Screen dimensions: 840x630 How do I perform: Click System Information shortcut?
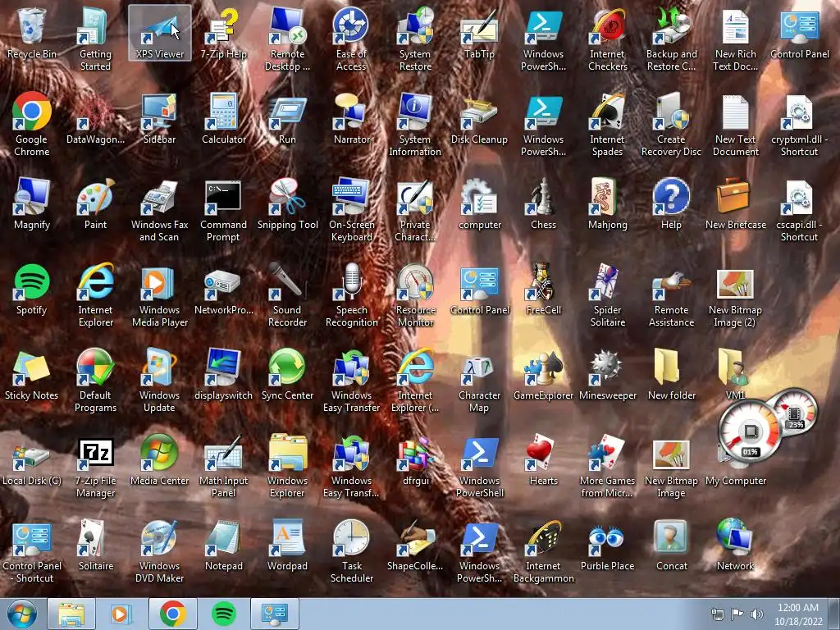click(415, 126)
